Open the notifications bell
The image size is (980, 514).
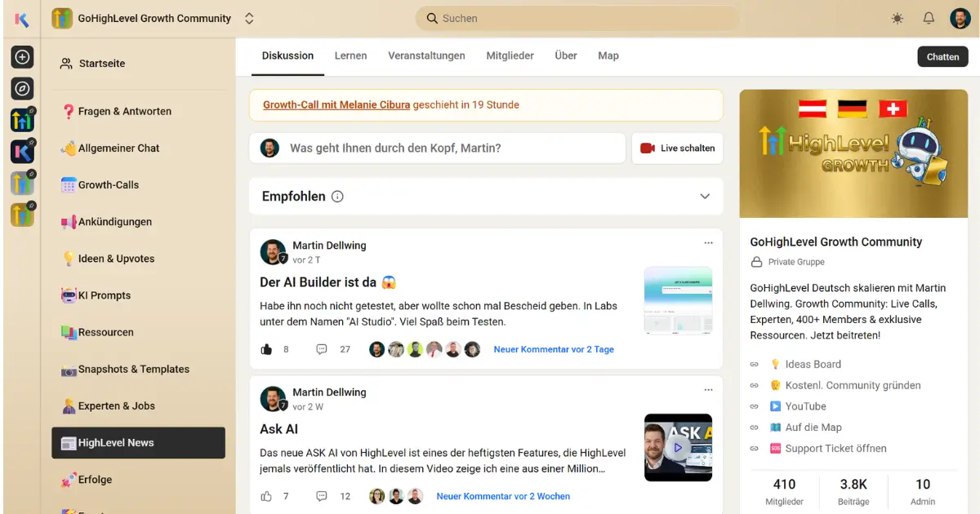tap(929, 17)
